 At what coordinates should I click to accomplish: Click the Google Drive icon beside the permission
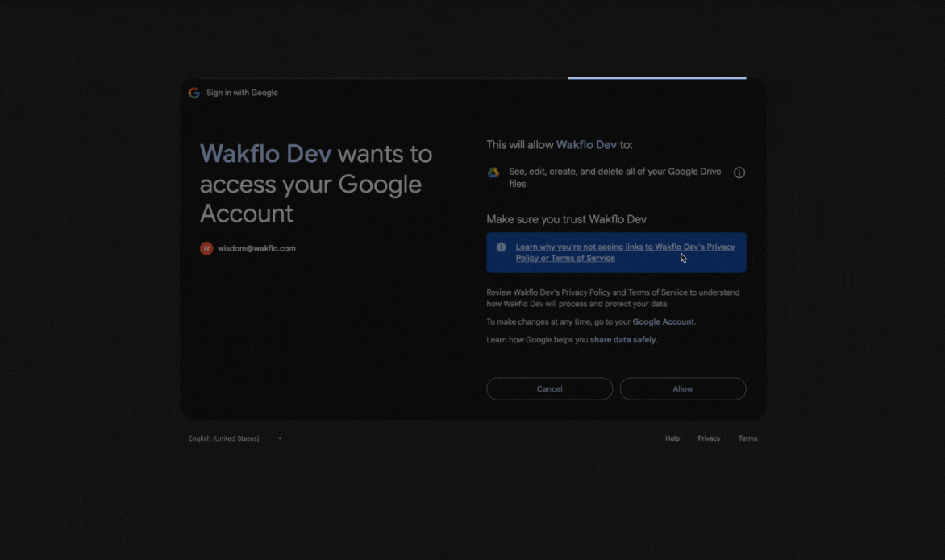pos(493,172)
